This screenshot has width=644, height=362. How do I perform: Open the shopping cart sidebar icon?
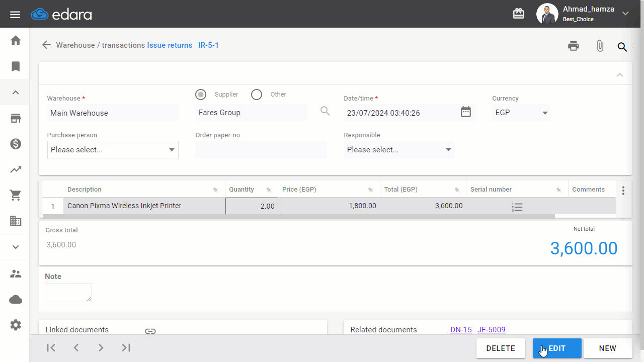16,196
